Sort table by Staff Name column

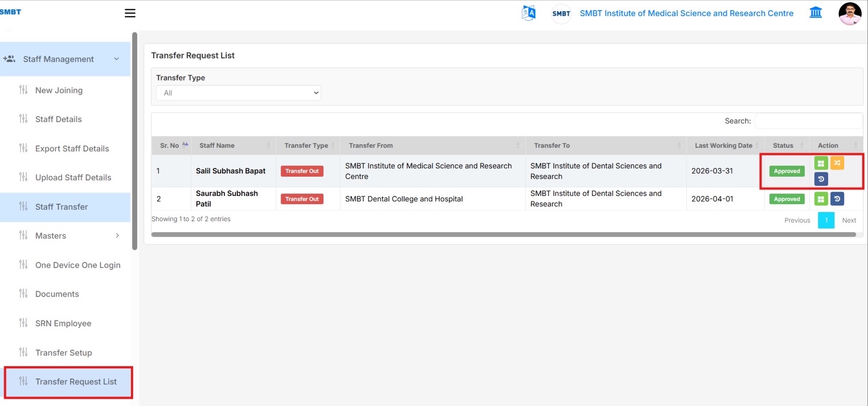[234, 145]
